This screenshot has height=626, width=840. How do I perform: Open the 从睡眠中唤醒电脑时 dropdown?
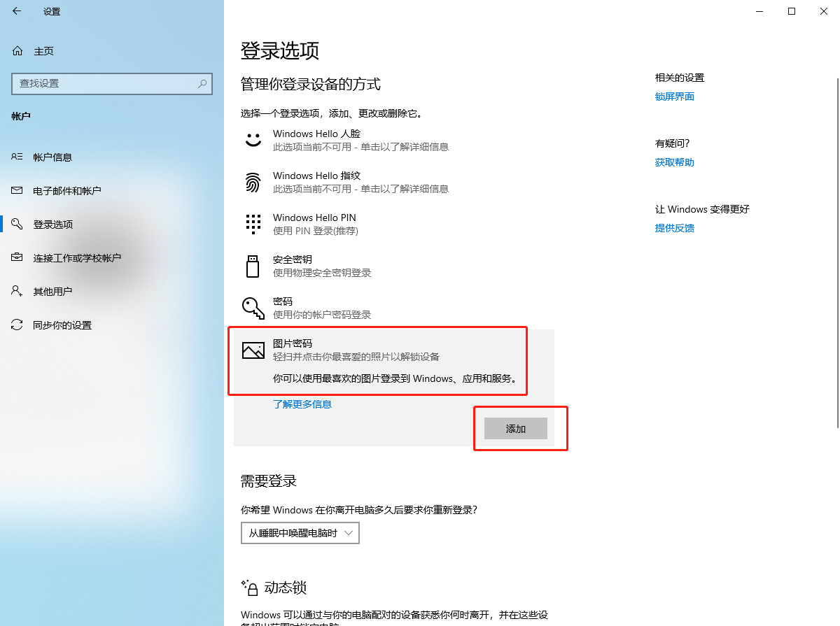tap(300, 532)
